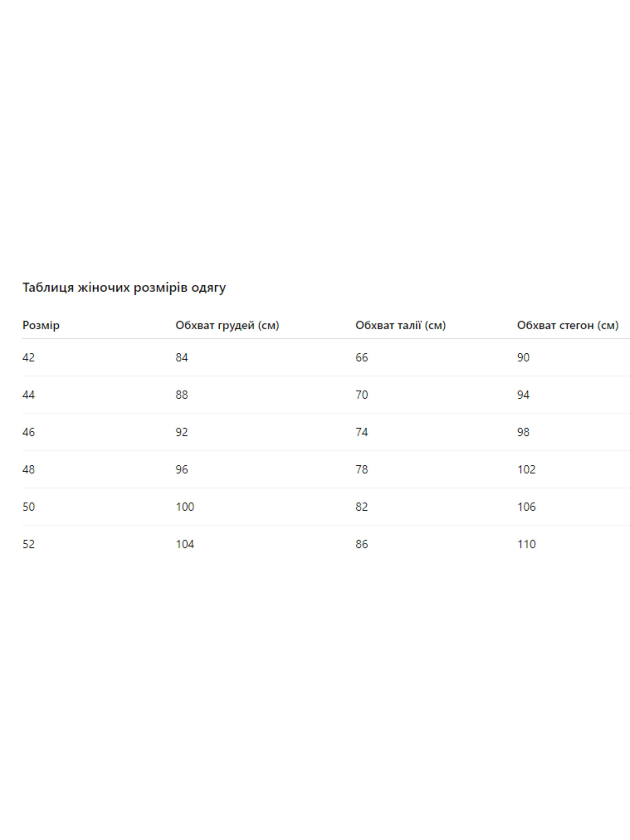Select the waist value 66 cell
This screenshot has width=630, height=840.
pos(362,357)
